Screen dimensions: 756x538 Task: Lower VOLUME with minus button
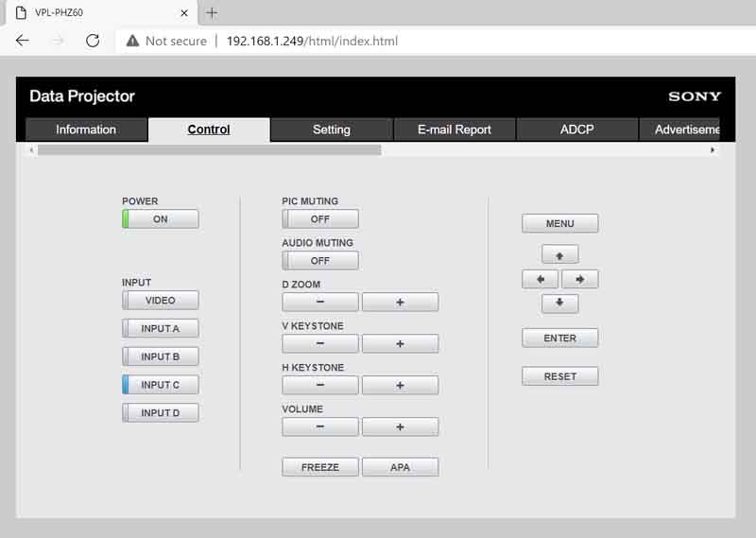(320, 427)
